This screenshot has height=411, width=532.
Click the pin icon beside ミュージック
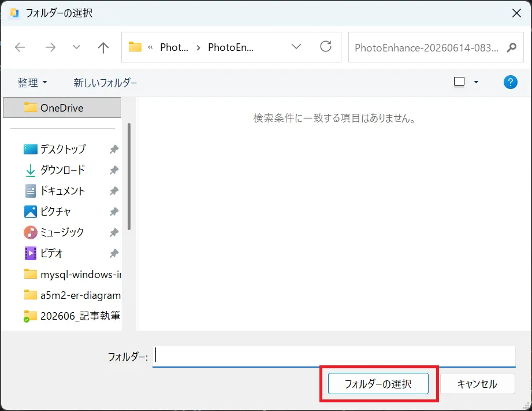point(114,232)
